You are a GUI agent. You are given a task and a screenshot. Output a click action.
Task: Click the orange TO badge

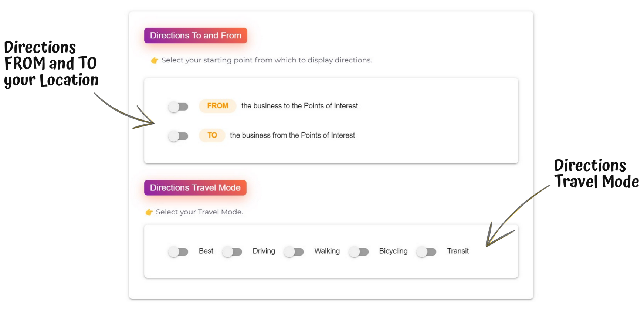point(212,135)
